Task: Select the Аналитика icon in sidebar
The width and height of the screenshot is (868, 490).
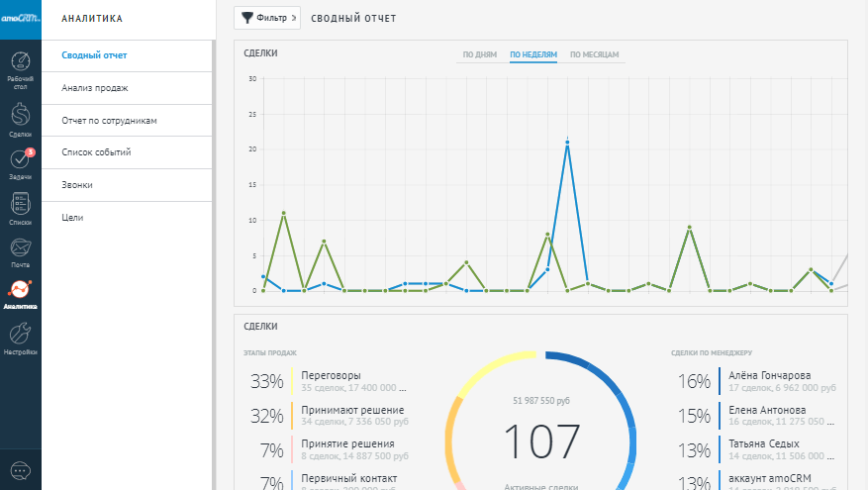Action: (x=20, y=294)
